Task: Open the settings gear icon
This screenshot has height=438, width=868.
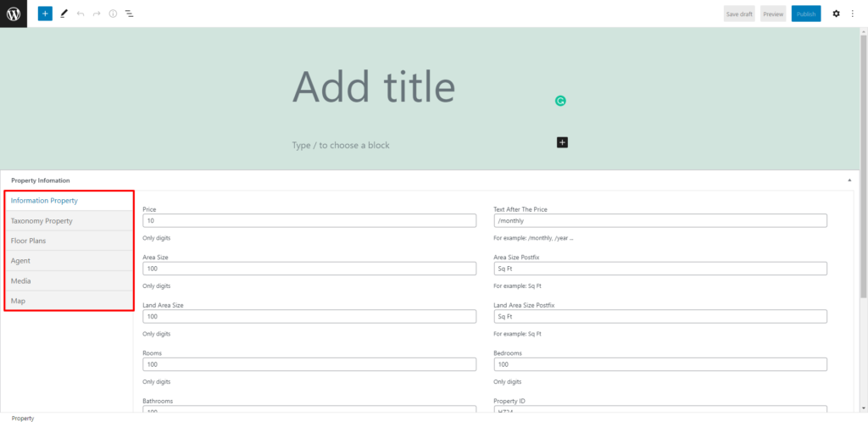Action: coord(836,14)
